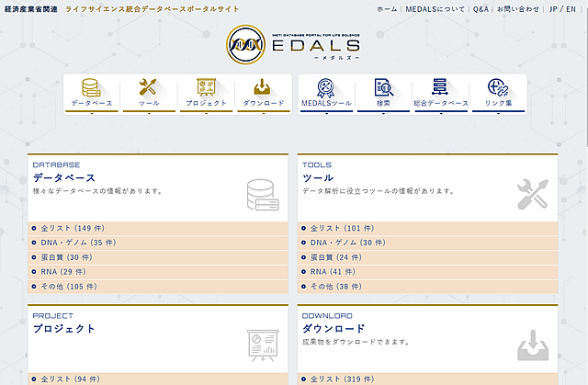Click the MEDALS DNA circle logo
The width and height of the screenshot is (588, 385).
246,45
